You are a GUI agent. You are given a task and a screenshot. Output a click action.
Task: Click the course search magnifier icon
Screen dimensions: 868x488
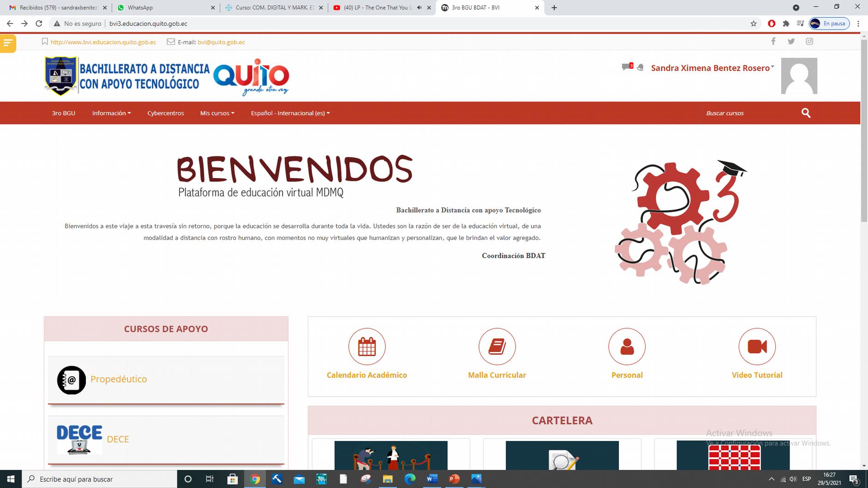tap(806, 113)
